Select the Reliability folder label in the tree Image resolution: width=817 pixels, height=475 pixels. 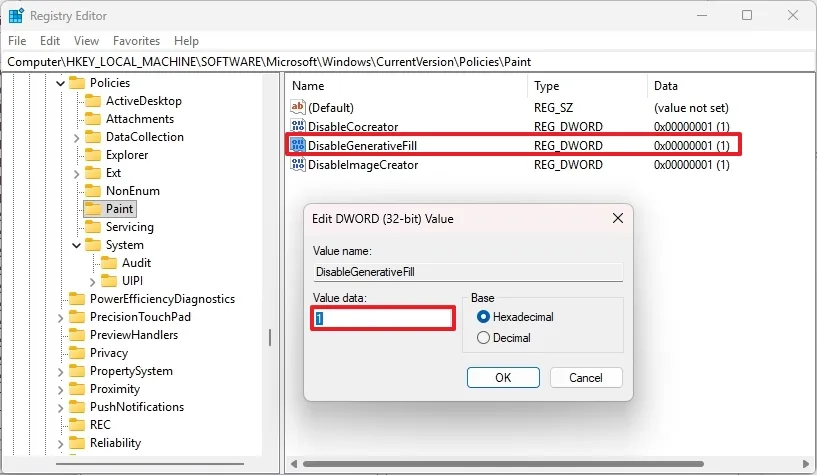[116, 443]
